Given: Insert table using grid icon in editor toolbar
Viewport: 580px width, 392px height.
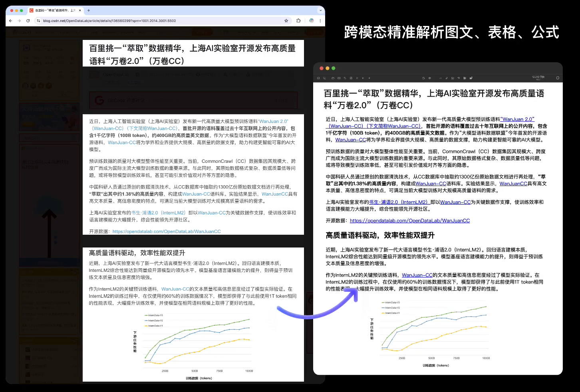Looking at the screenshot, I should (465, 78).
